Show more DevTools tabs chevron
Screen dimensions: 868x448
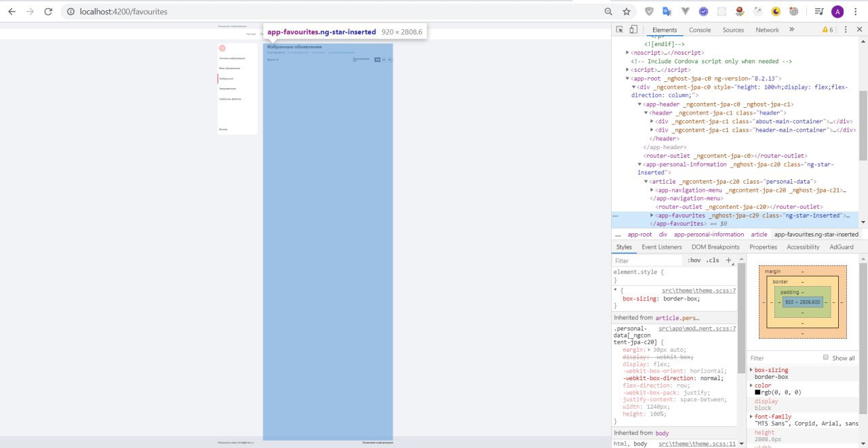(x=791, y=30)
